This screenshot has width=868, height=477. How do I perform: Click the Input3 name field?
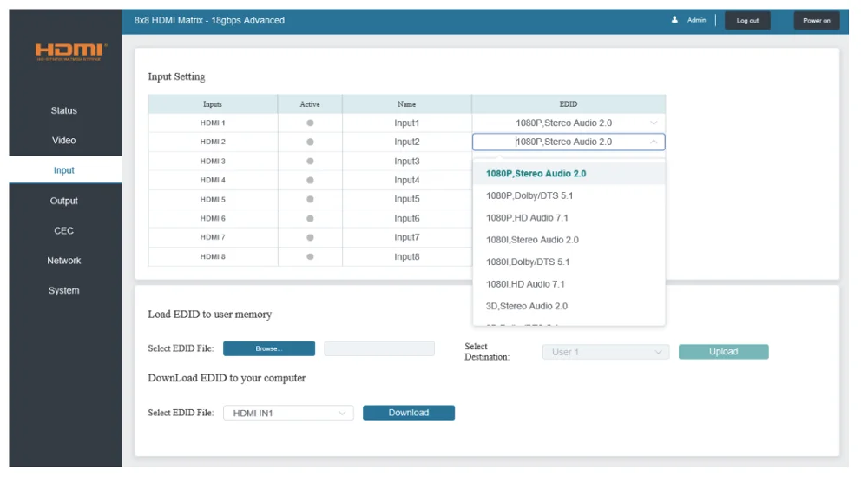point(407,162)
